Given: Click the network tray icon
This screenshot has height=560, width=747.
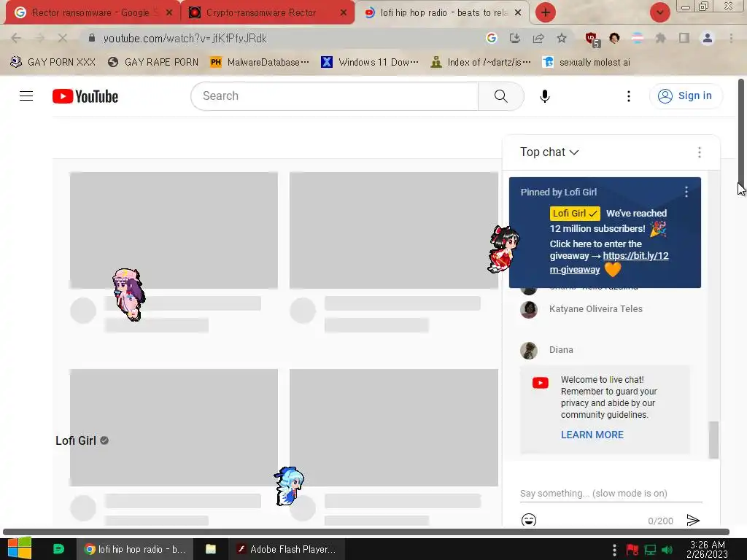Looking at the screenshot, I should click(650, 551).
